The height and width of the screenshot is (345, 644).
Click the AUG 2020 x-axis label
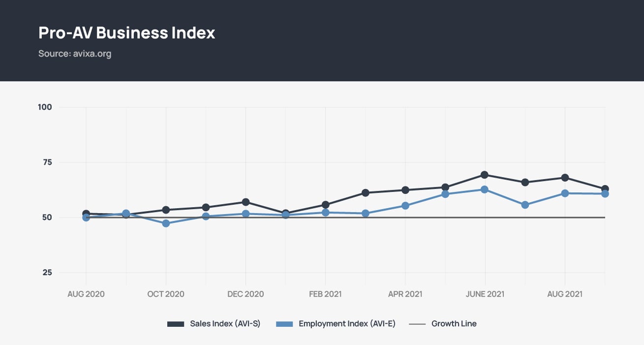[x=86, y=294]
